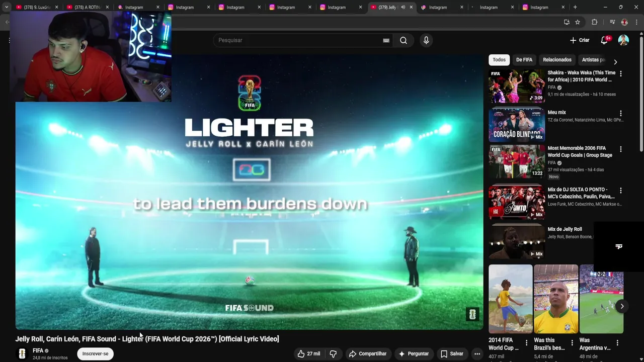Click the Perguntar ask button
The height and width of the screenshot is (362, 644).
point(414,354)
